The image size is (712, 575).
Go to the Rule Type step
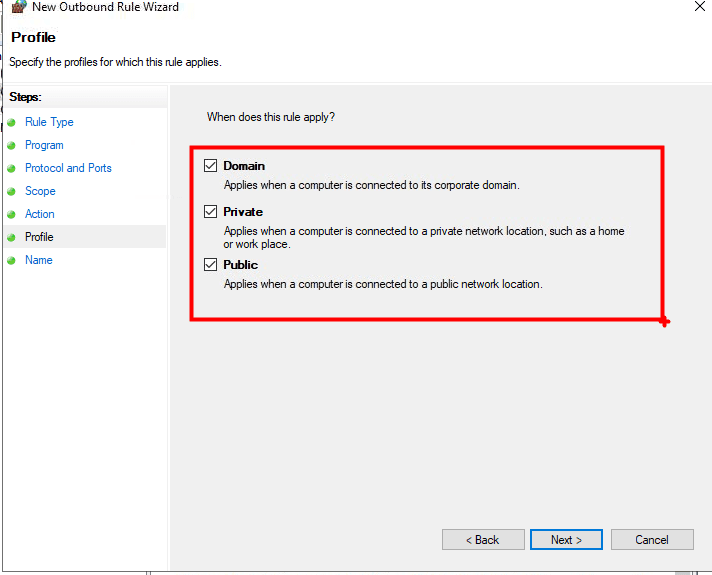pos(49,122)
